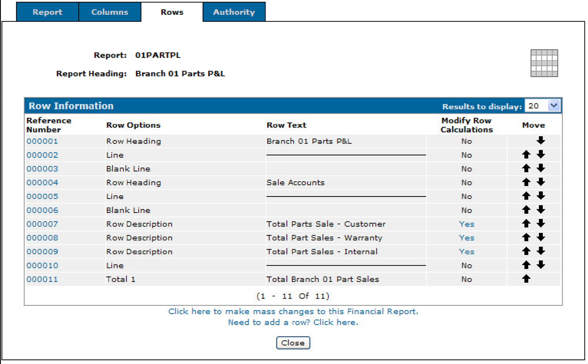Open mass changes link for Financial Report

[x=293, y=311]
